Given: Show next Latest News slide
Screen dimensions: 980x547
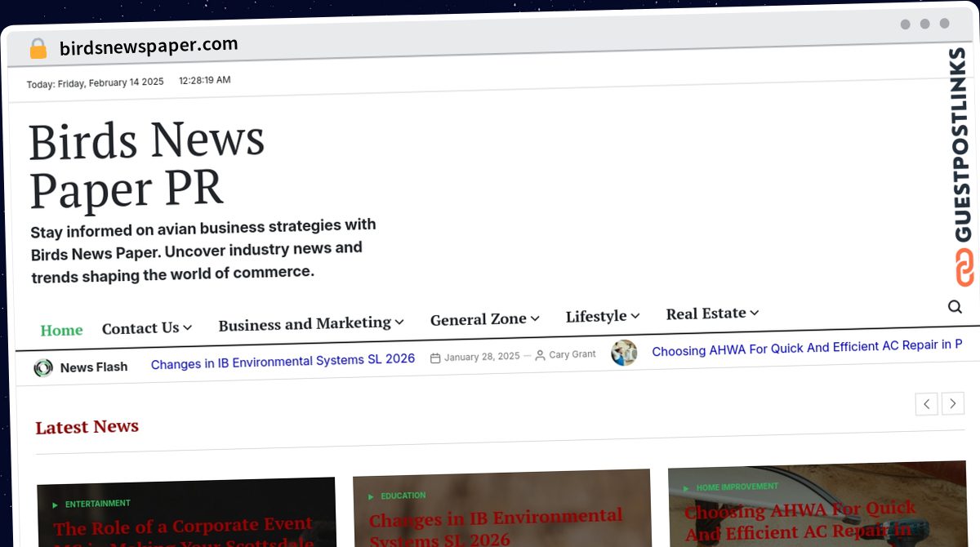Looking at the screenshot, I should click(953, 403).
